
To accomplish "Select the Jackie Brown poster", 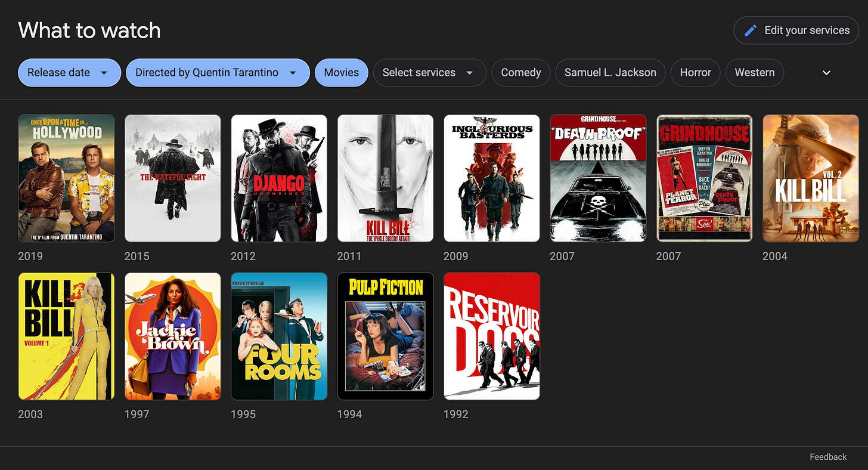I will coord(173,336).
